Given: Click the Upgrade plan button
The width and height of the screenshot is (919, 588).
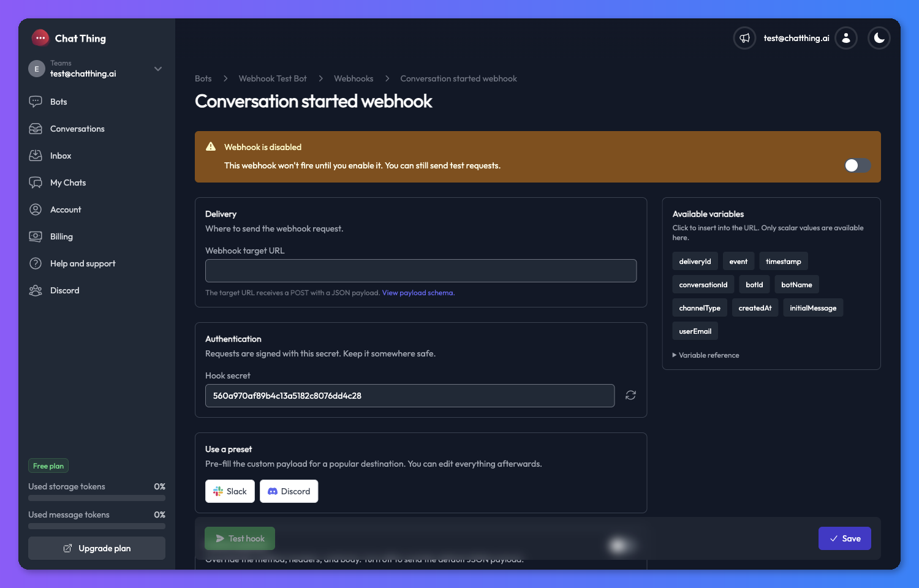Looking at the screenshot, I should 97,548.
